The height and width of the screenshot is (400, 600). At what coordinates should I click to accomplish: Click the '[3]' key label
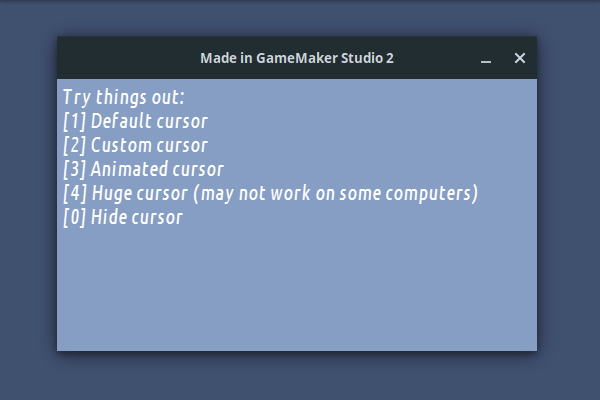74,170
